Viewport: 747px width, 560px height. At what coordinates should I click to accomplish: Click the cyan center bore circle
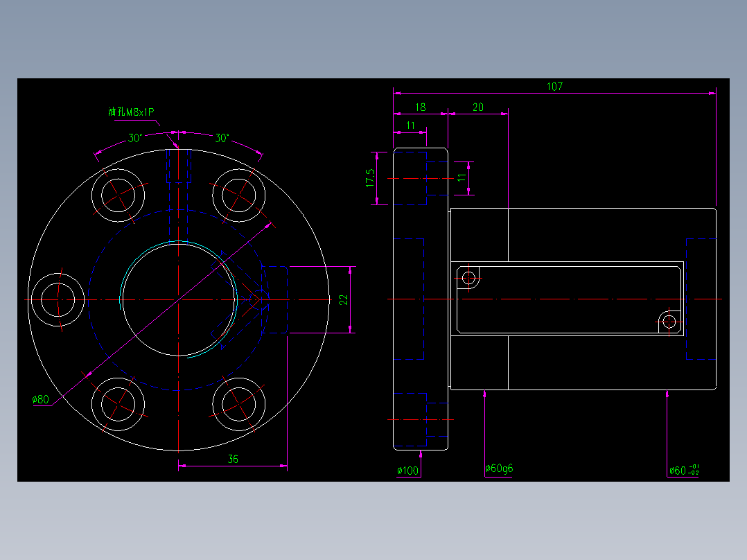point(179,299)
